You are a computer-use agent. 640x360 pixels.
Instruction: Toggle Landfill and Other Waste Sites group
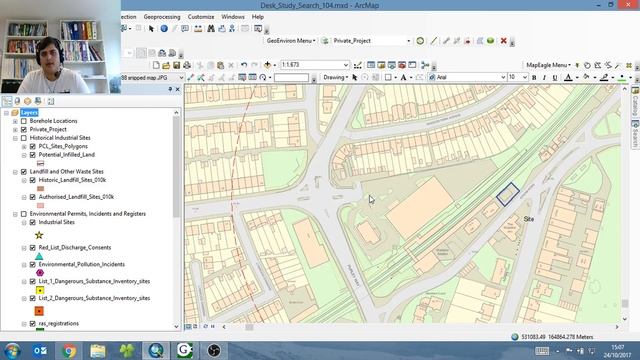point(24,171)
